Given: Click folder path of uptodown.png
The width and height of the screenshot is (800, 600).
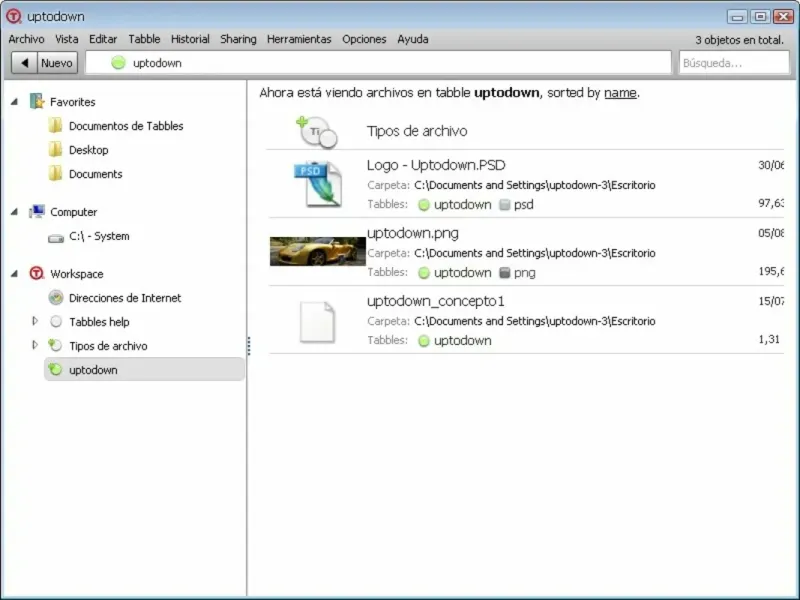Looking at the screenshot, I should click(x=535, y=253).
